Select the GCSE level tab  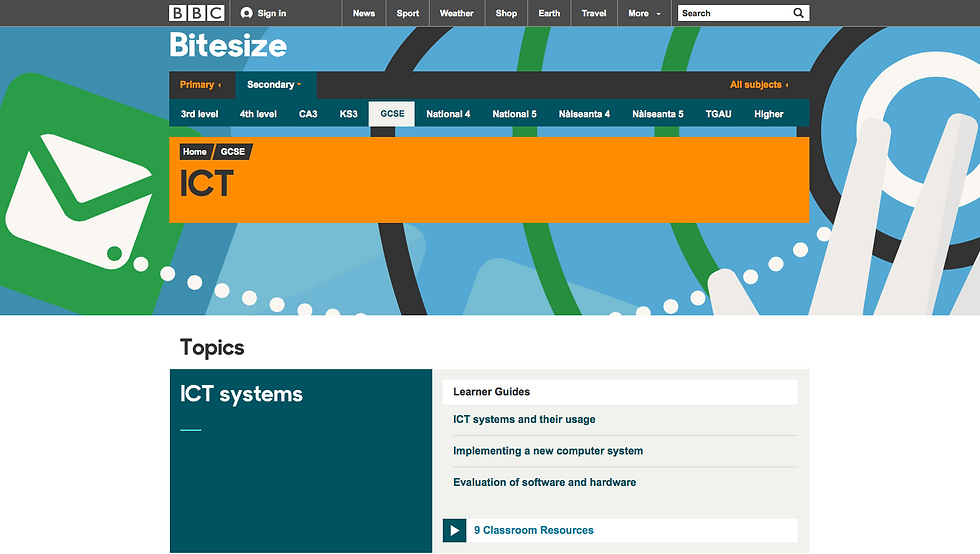[x=392, y=114]
